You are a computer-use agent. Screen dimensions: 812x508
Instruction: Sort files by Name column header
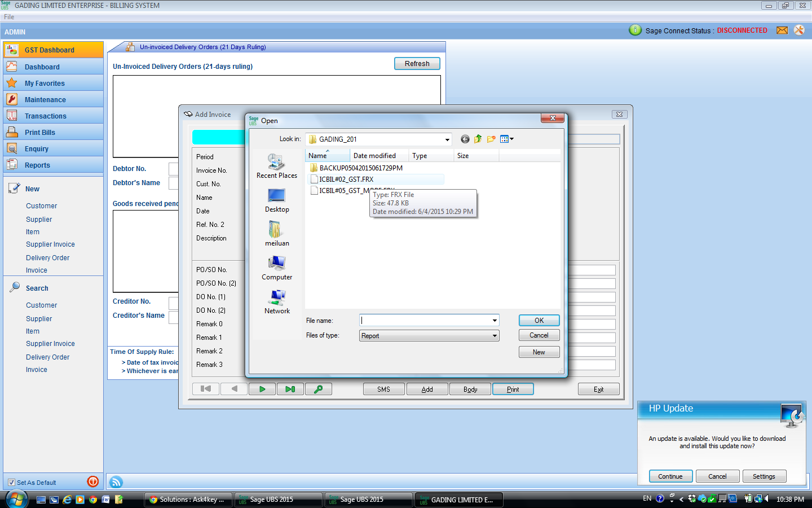pos(328,156)
